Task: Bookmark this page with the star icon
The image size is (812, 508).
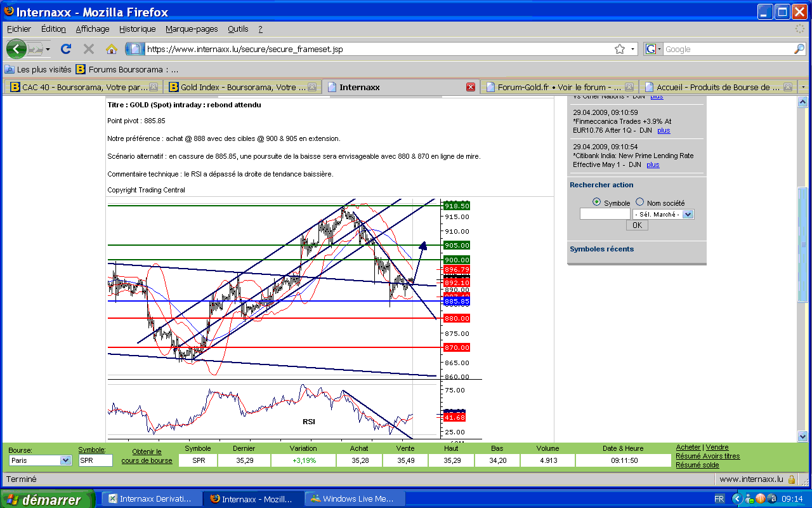Action: tap(619, 49)
